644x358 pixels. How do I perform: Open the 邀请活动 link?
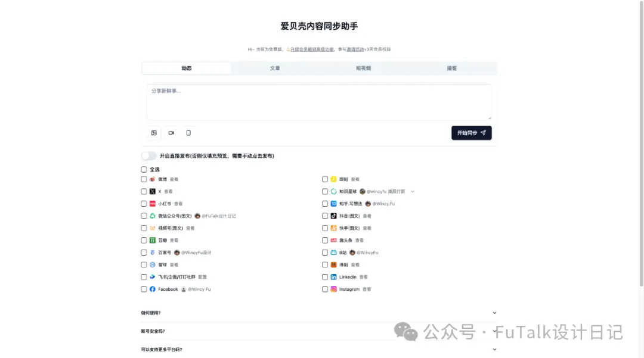tap(355, 49)
